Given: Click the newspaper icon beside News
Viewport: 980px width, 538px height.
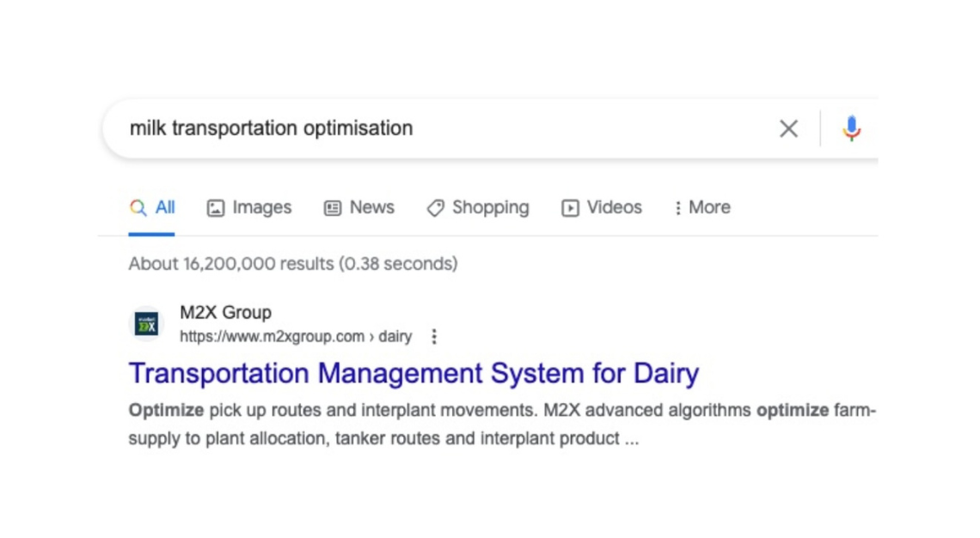Looking at the screenshot, I should 333,208.
